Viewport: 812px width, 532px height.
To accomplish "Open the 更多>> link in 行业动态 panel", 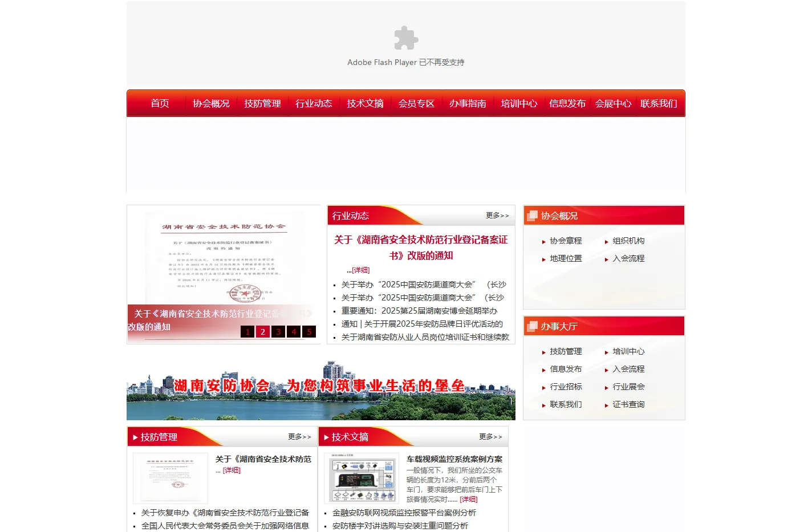I will [x=497, y=215].
